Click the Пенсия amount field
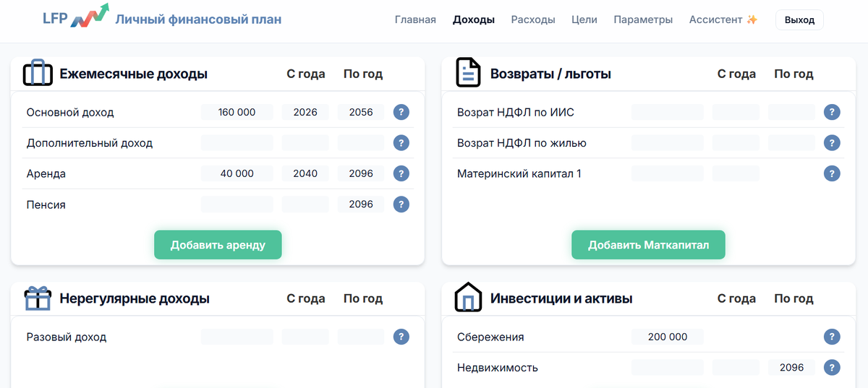The height and width of the screenshot is (388, 868). click(x=237, y=204)
